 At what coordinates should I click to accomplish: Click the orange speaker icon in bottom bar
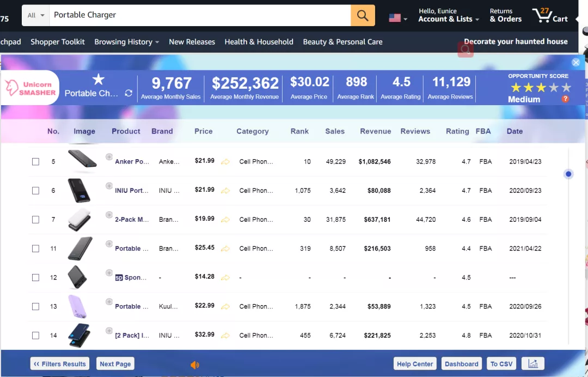(194, 364)
